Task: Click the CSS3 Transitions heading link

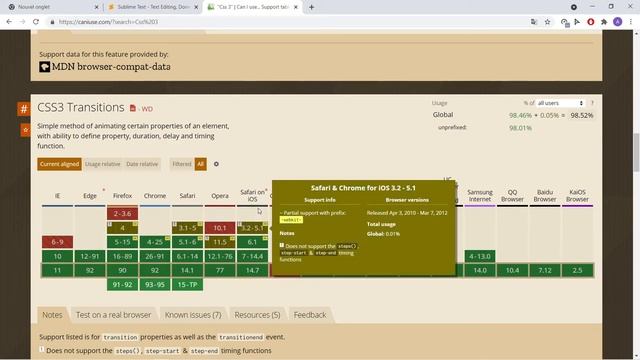Action: (80, 107)
